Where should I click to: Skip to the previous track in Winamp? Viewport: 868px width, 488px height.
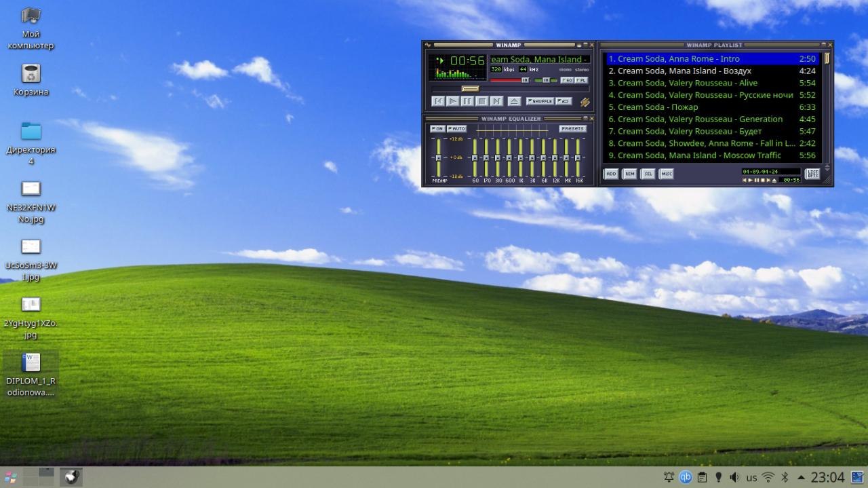(x=438, y=101)
